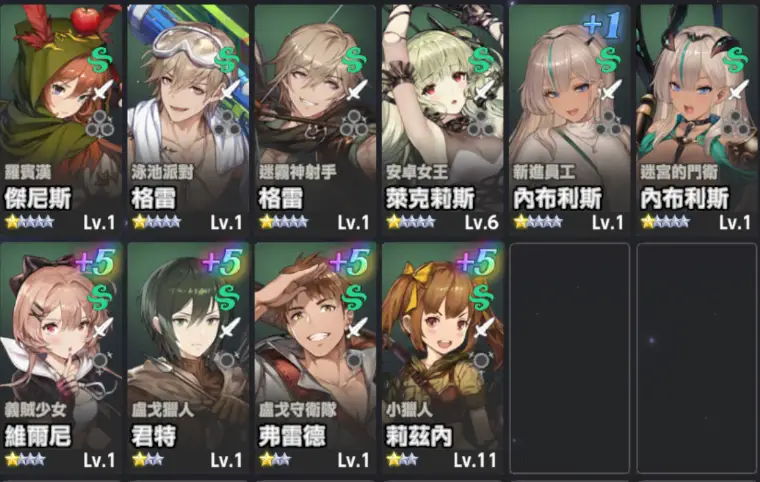The height and width of the screenshot is (482, 760).
Task: Choose the 弗雷德 guard card
Action: [x=315, y=358]
